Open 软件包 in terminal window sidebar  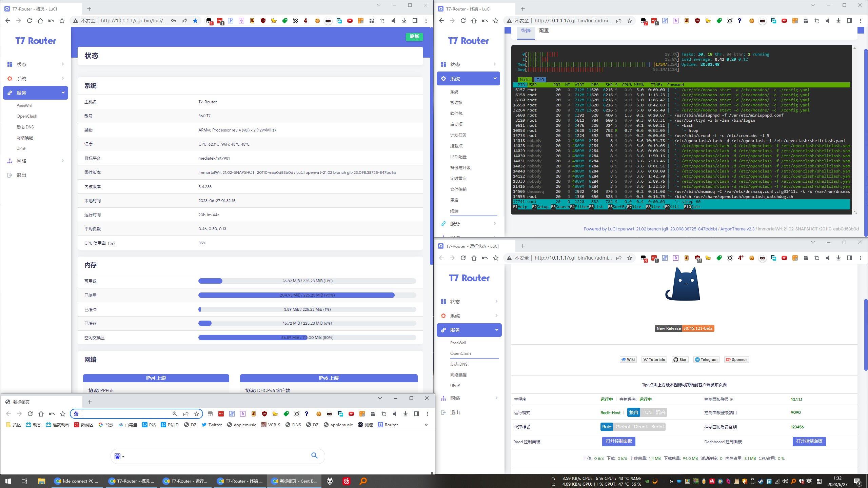coord(456,114)
